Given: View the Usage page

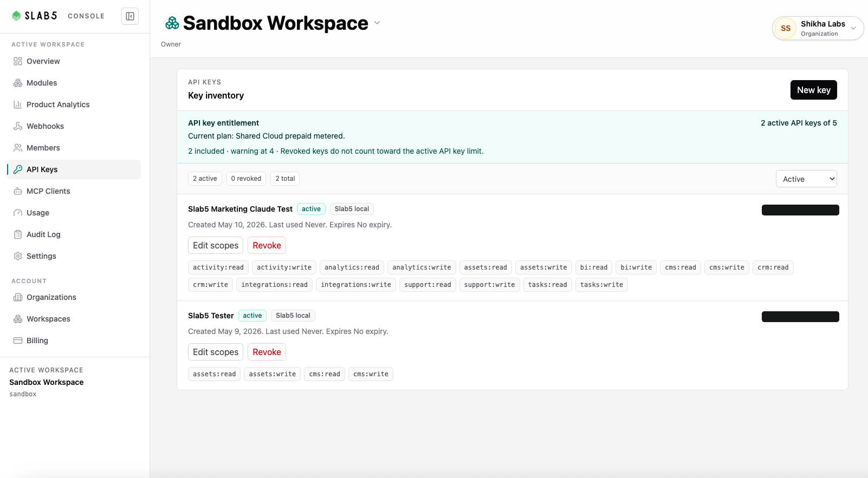Looking at the screenshot, I should point(74,213).
